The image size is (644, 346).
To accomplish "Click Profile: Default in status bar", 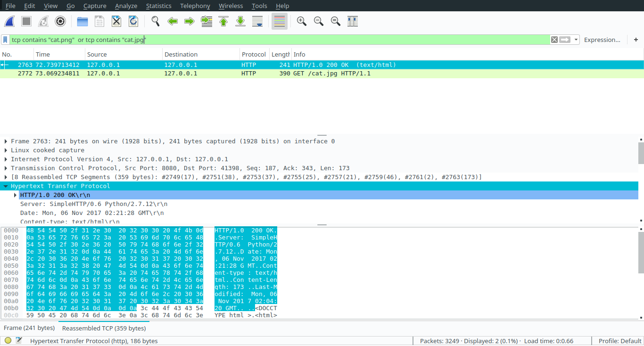I will click(620, 341).
